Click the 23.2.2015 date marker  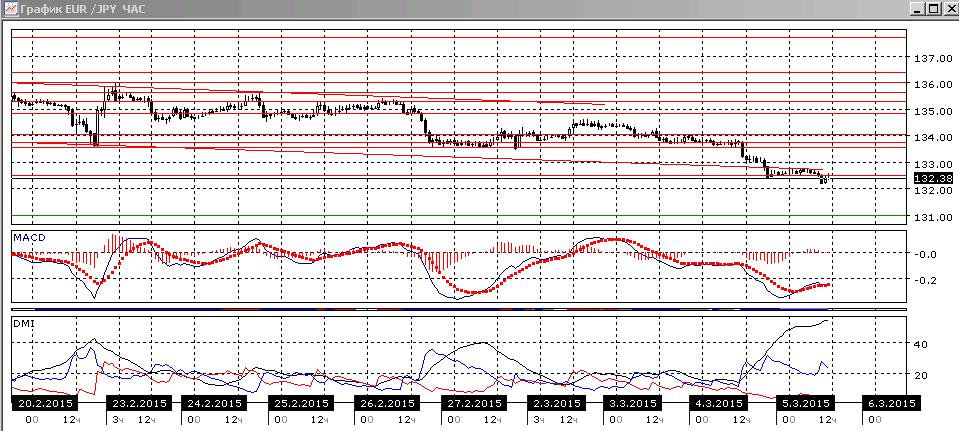(140, 403)
